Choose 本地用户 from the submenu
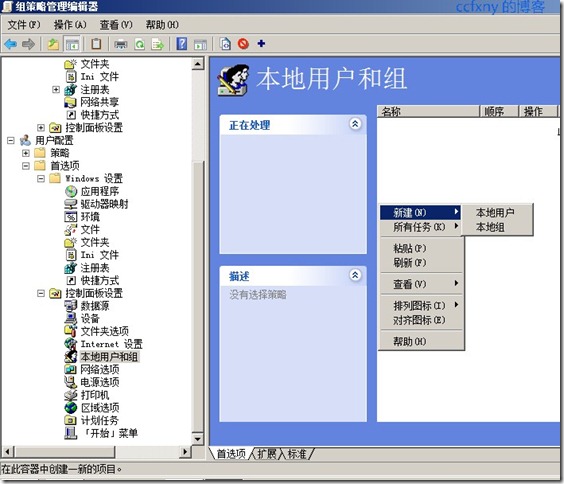 click(x=495, y=213)
